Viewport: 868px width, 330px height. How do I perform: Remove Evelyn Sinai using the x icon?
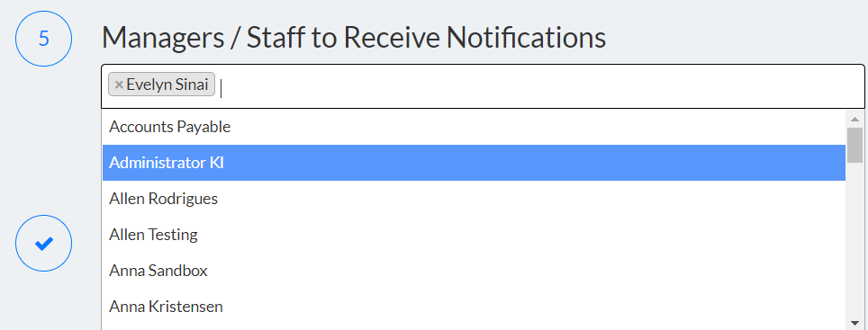(x=119, y=85)
